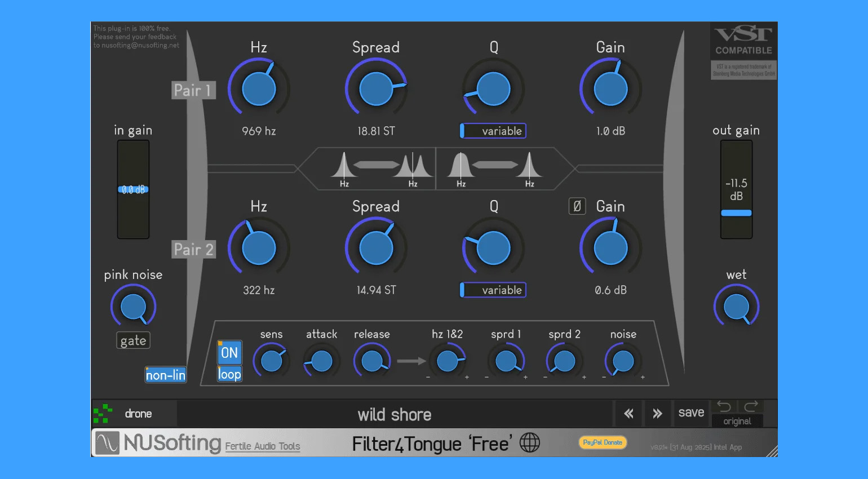Screen dimensions: 868x479
Task: Toggle the Pair 2 phase invert icon
Action: tap(577, 206)
